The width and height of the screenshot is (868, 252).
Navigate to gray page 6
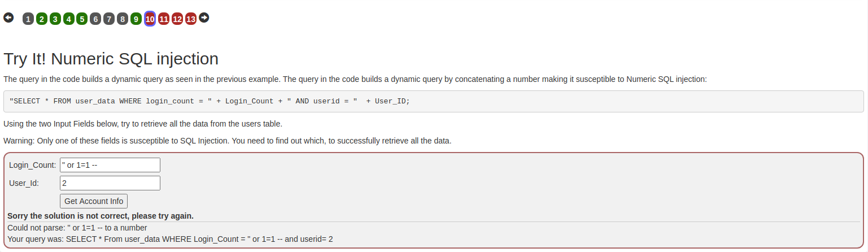[95, 19]
